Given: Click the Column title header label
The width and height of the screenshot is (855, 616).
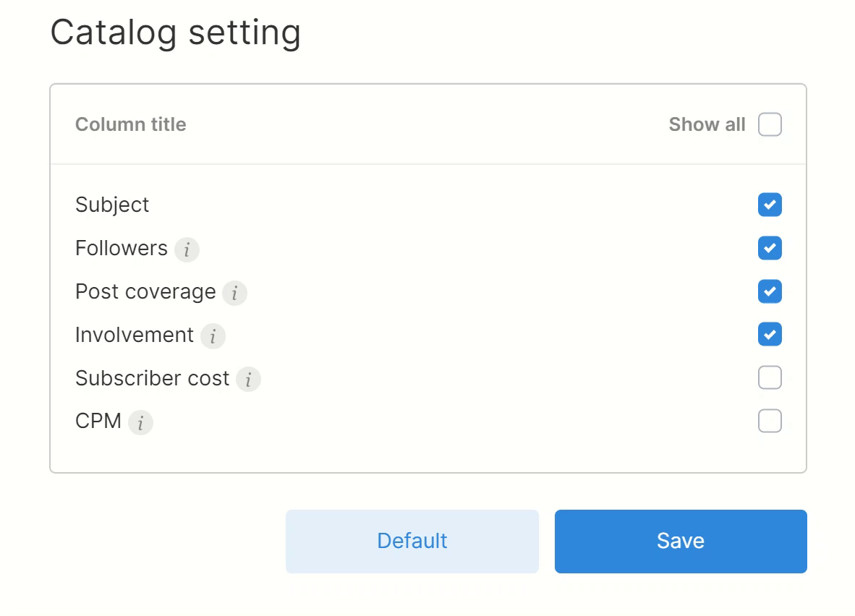Looking at the screenshot, I should point(130,124).
